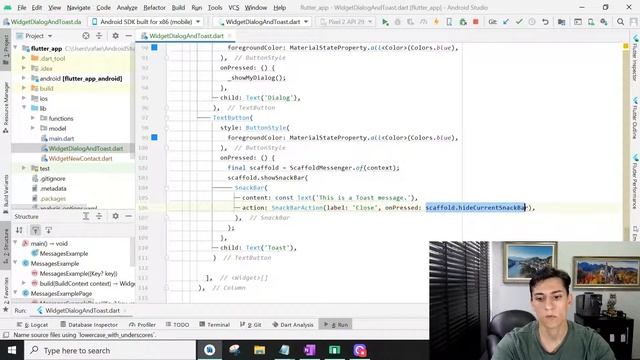Open the Build menu
Image resolution: width=640 pixels, height=360 pixels.
pyautogui.click(x=178, y=7)
